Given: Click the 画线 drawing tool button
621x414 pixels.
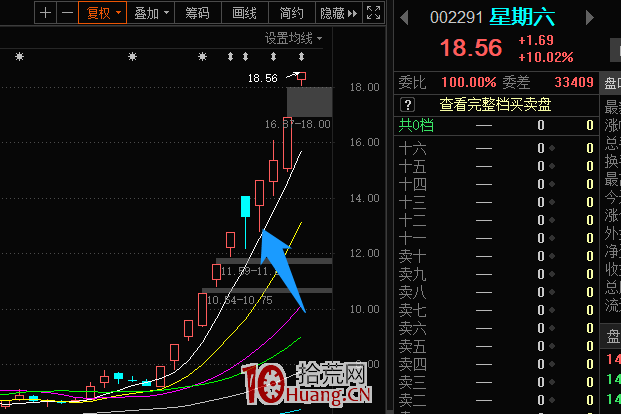Looking at the screenshot, I should pos(245,13).
